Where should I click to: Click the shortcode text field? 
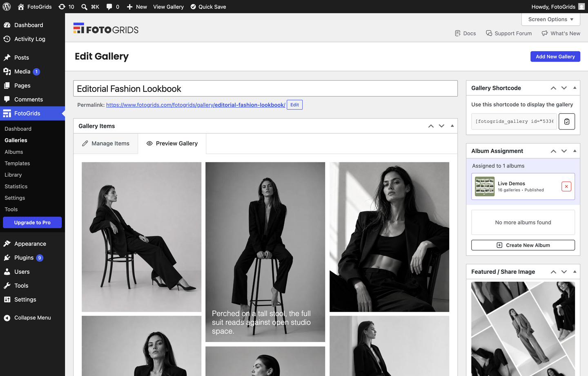click(514, 121)
